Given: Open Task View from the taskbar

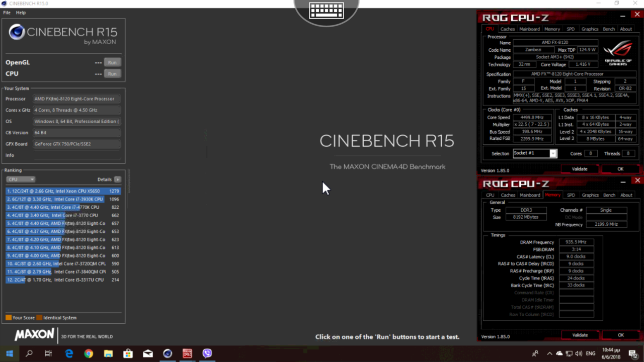Looking at the screenshot, I should point(48,353).
